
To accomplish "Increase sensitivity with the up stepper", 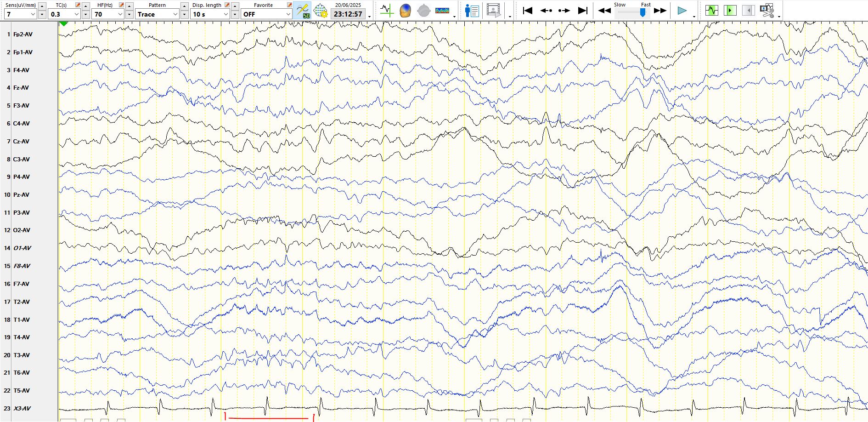I will (42, 6).
